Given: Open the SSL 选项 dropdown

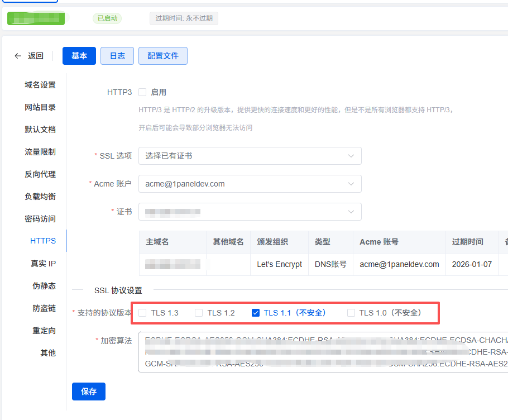Looking at the screenshot, I should (x=250, y=156).
